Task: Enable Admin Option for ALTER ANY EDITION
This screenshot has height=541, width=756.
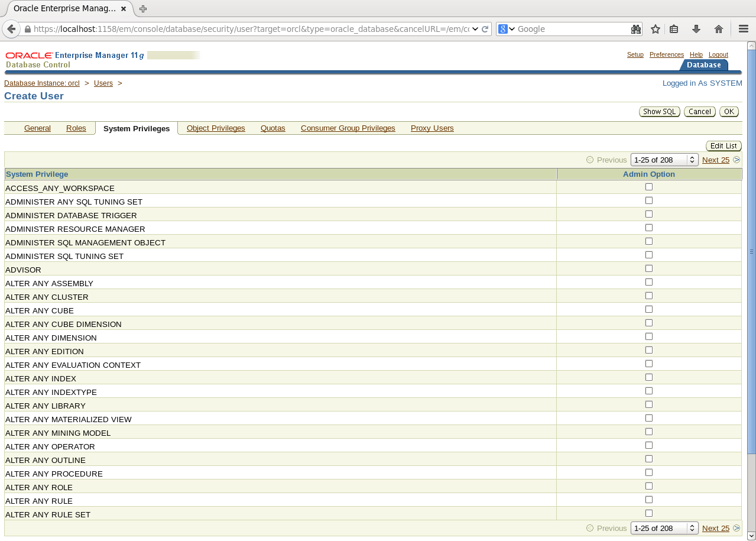Action: click(649, 350)
